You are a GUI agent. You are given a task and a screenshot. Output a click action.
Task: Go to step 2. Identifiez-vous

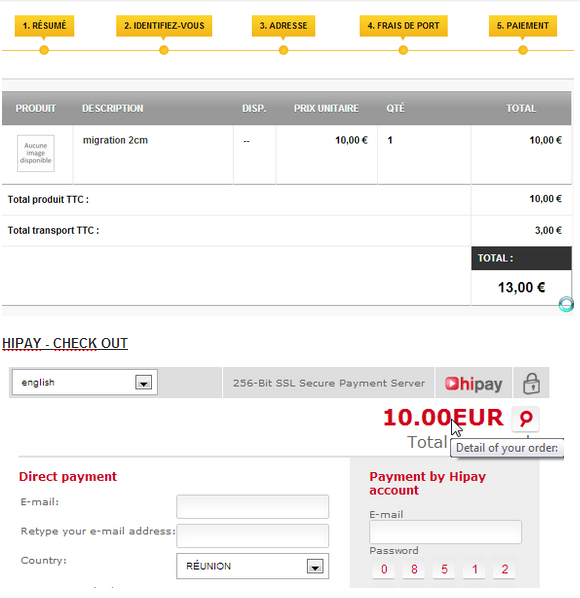(164, 26)
